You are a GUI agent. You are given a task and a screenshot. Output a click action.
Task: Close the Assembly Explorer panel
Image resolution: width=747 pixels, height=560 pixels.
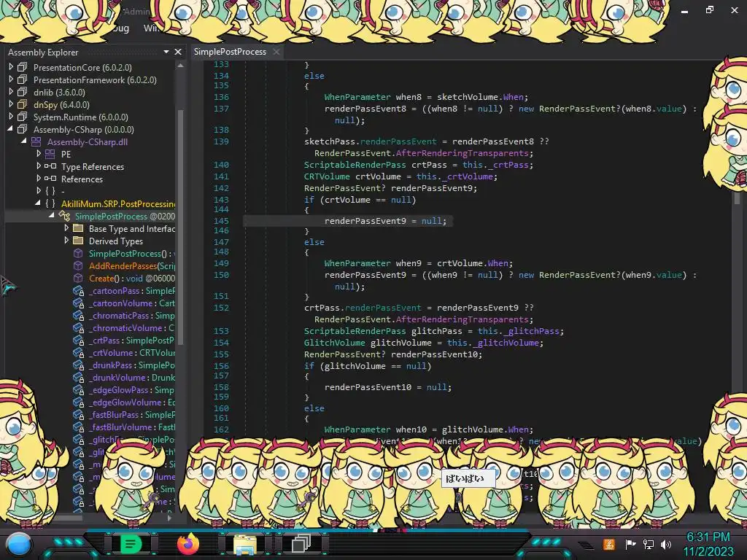coord(178,52)
